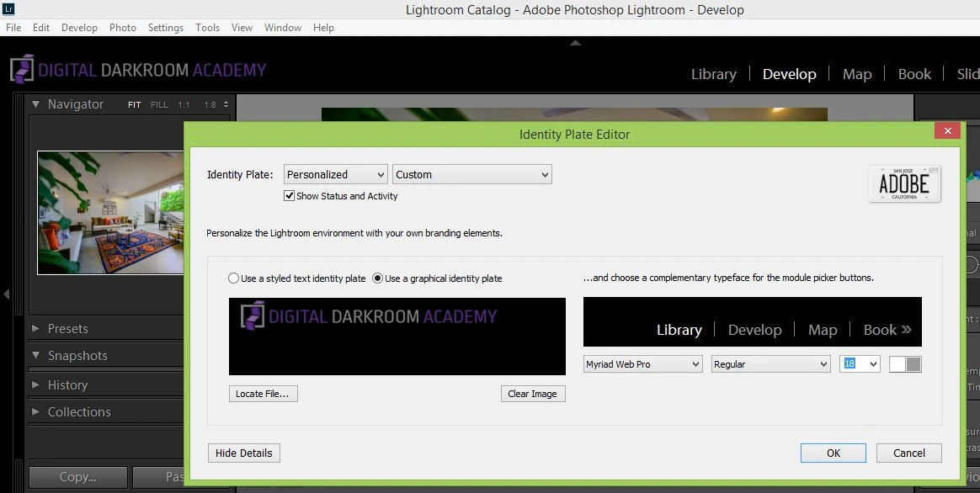Expand the Collections panel
Viewport: 980px width, 493px height.
[x=35, y=411]
